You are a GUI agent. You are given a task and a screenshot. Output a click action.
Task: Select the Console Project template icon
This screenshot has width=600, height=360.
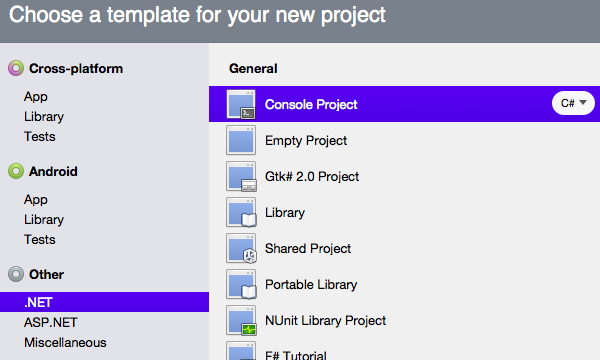click(241, 104)
